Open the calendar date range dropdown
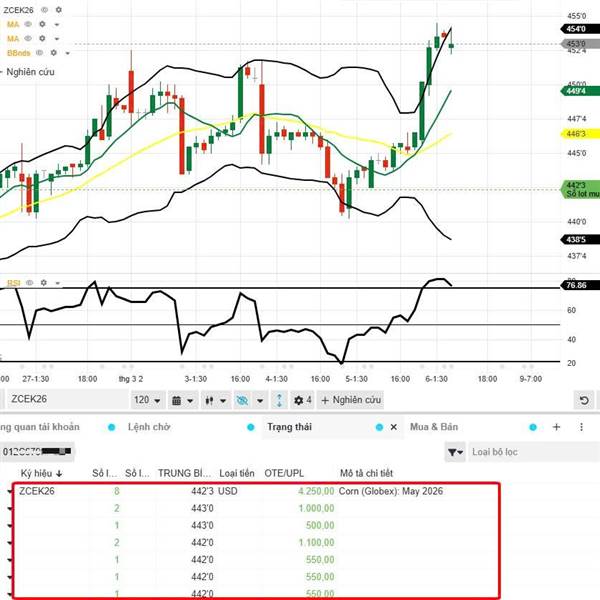 click(181, 400)
